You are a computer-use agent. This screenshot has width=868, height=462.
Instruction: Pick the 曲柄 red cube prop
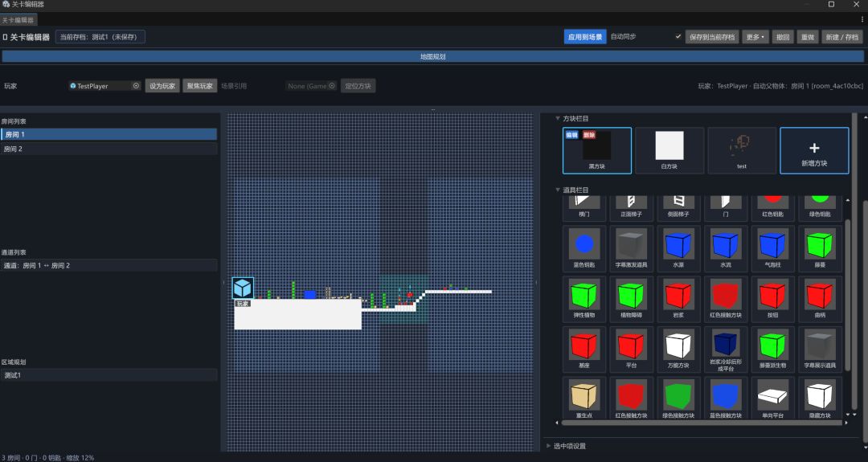pyautogui.click(x=820, y=299)
